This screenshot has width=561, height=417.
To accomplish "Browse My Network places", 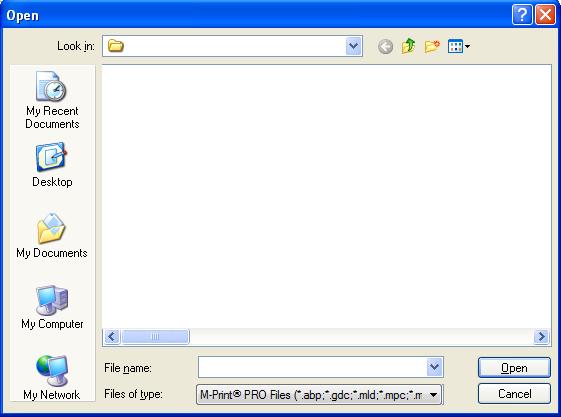I will (x=52, y=378).
